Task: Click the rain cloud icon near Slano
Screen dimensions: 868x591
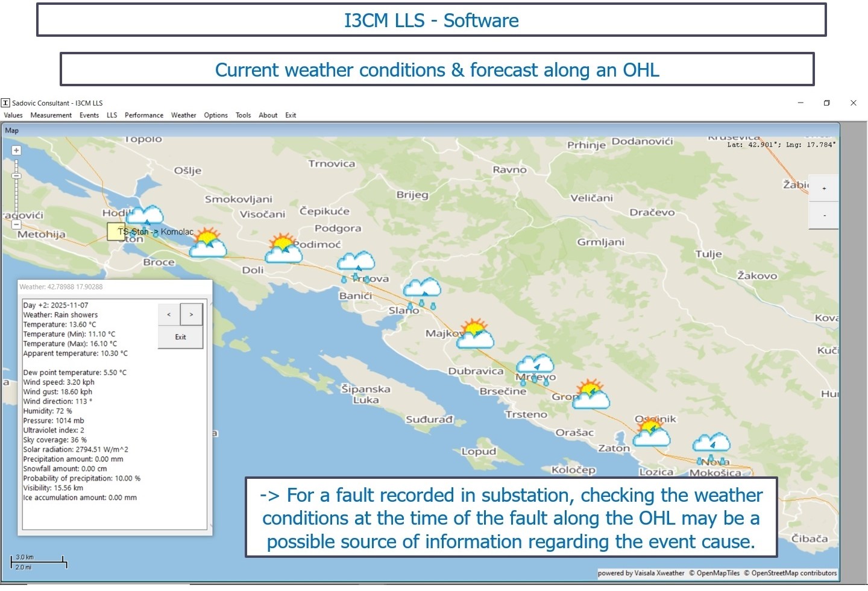Action: 422,290
